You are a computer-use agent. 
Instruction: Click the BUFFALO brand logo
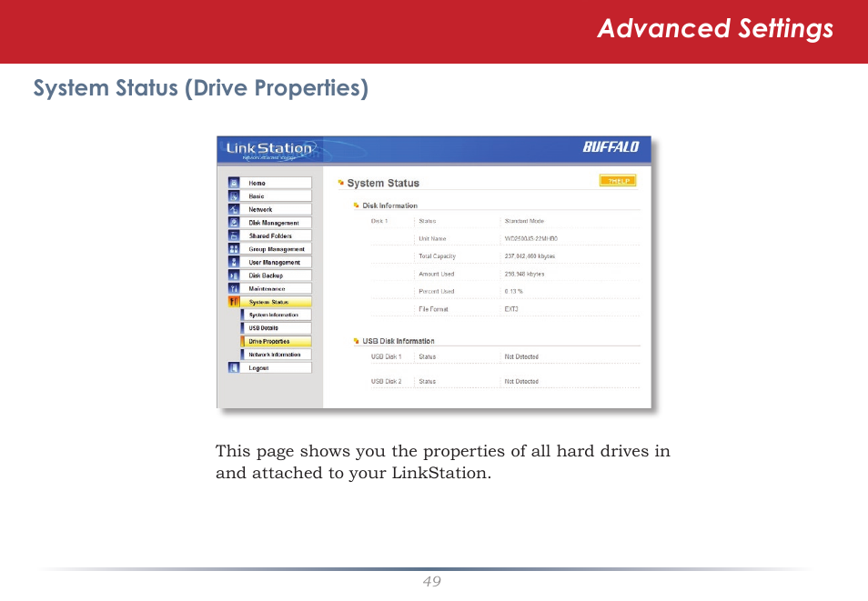(x=611, y=147)
